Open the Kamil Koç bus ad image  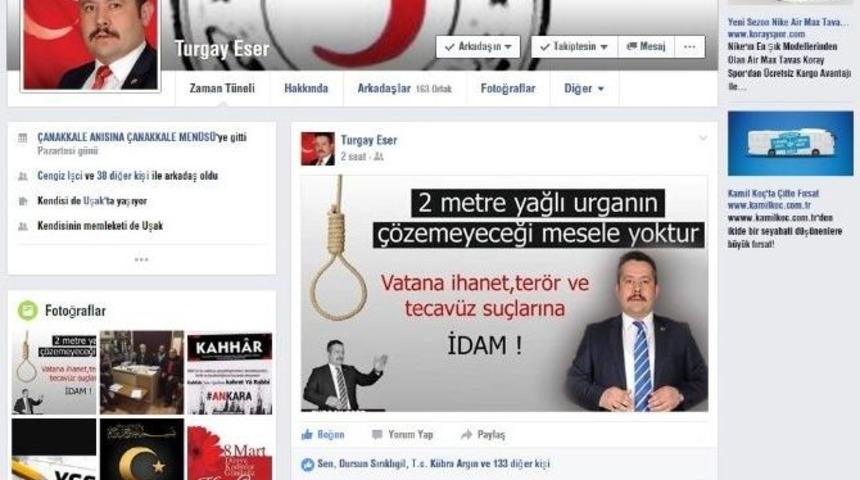point(790,143)
